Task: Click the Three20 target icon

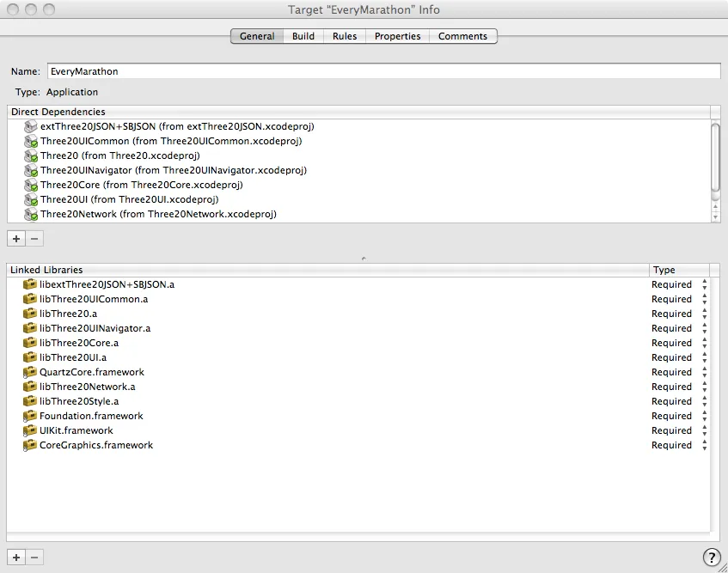Action: tap(32, 155)
